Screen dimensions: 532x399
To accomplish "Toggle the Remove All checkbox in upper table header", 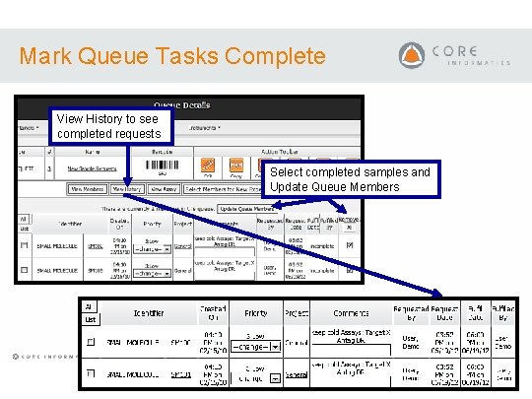I will [350, 228].
